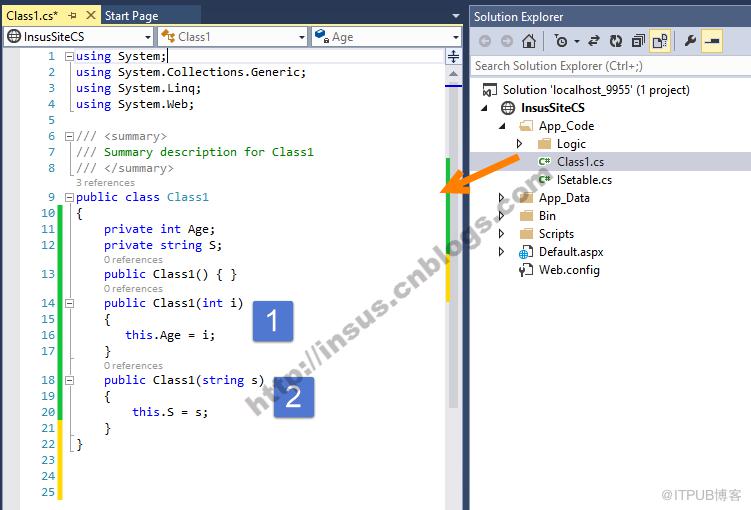Click '0 references' above Class1(string s)
751x510 pixels.
tap(133, 366)
